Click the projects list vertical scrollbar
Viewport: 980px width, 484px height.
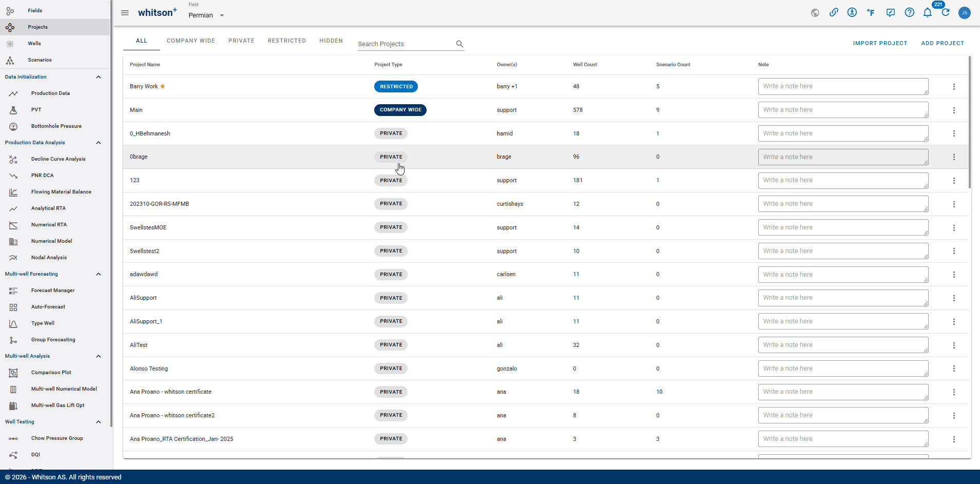[969, 123]
